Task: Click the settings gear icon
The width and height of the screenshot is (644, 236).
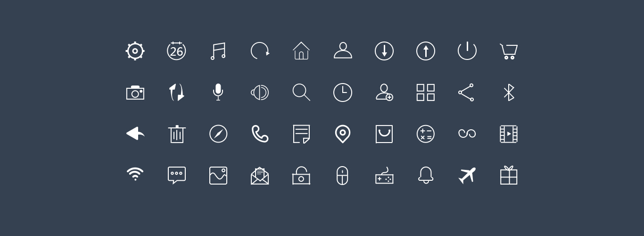Action: coord(135,51)
